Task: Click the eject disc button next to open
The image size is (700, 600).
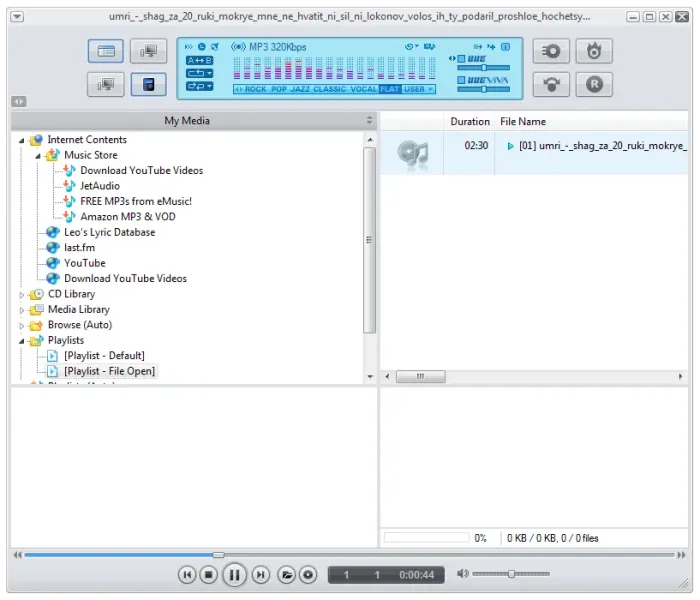Action: click(309, 574)
